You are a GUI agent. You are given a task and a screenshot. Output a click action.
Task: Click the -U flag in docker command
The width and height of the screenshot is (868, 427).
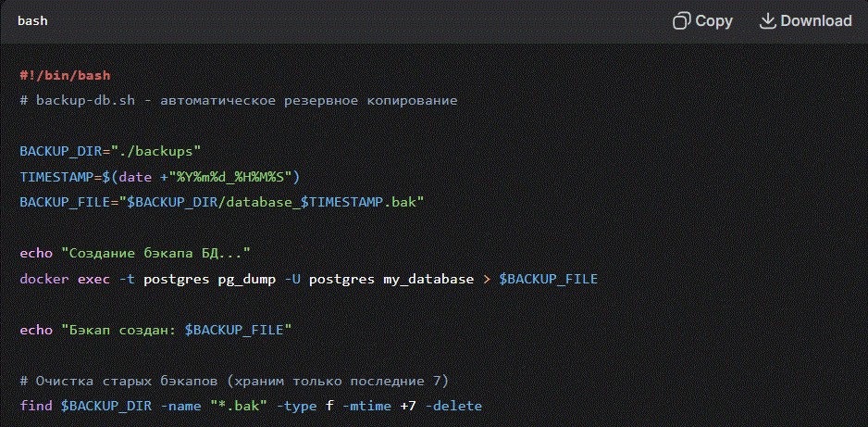(291, 279)
